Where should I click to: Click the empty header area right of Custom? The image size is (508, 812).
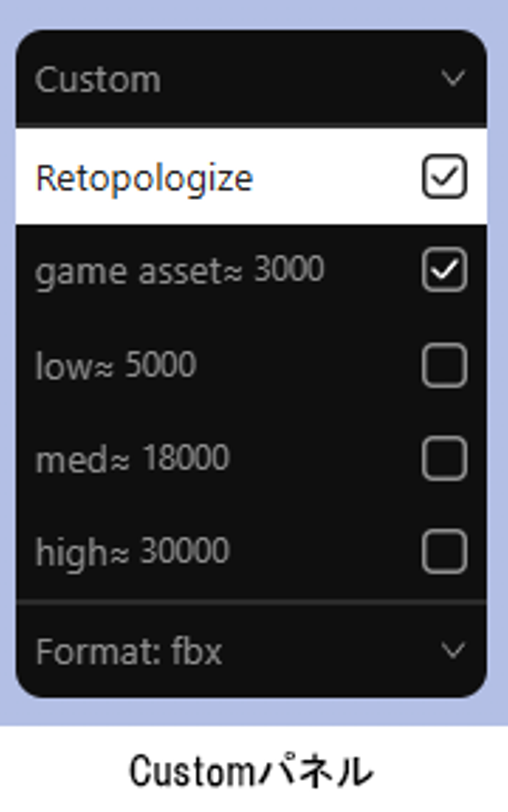tap(300, 79)
